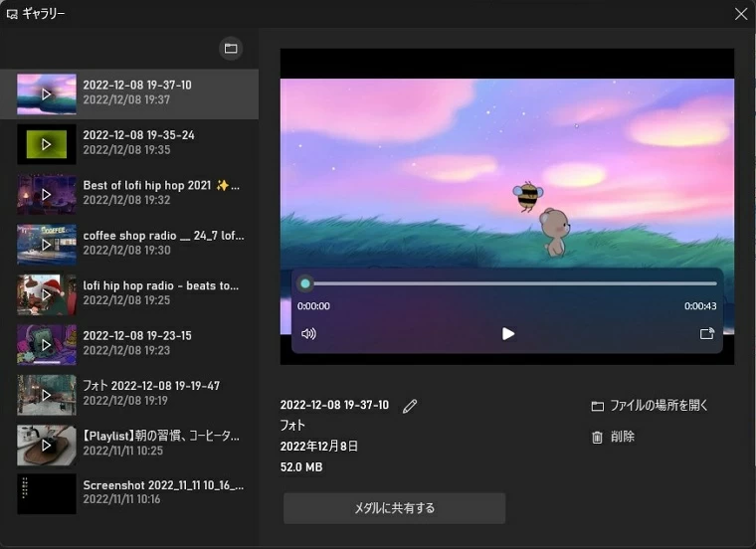Click the 0:00:00 elapsed time label
Image resolution: width=756 pixels, height=549 pixels.
(x=313, y=306)
